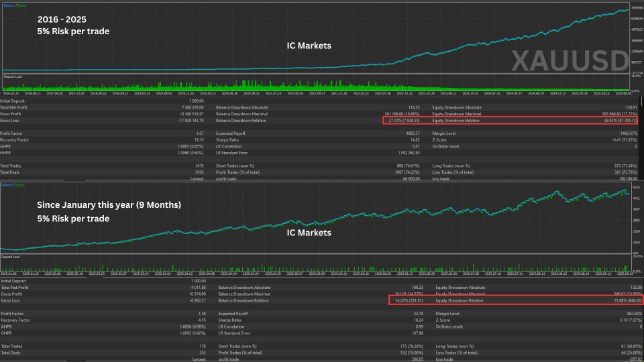The width and height of the screenshot is (644, 362).
Task: Select Short Trades value 808 (76.61%)
Action: click(407, 166)
